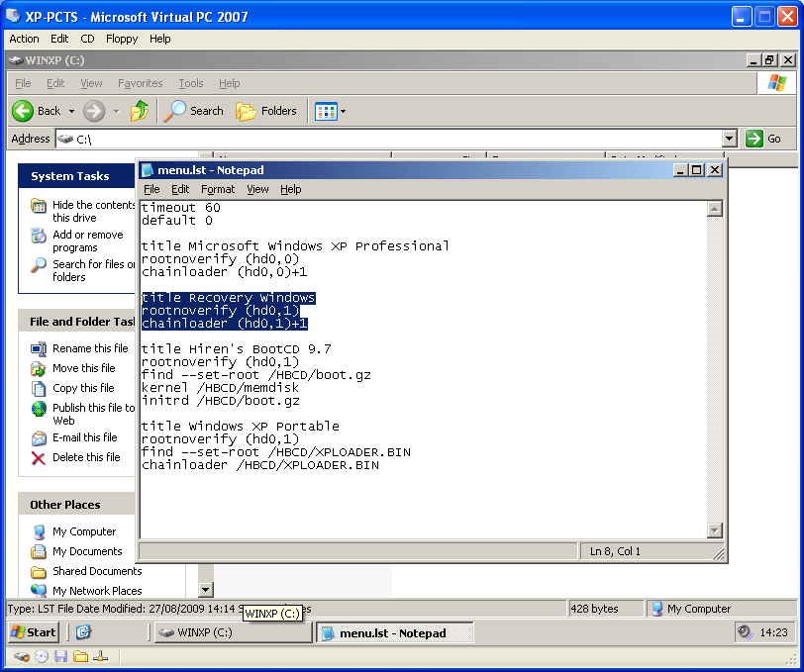The height and width of the screenshot is (672, 804).
Task: Click the E-mail this file envelope icon
Action: (x=39, y=438)
